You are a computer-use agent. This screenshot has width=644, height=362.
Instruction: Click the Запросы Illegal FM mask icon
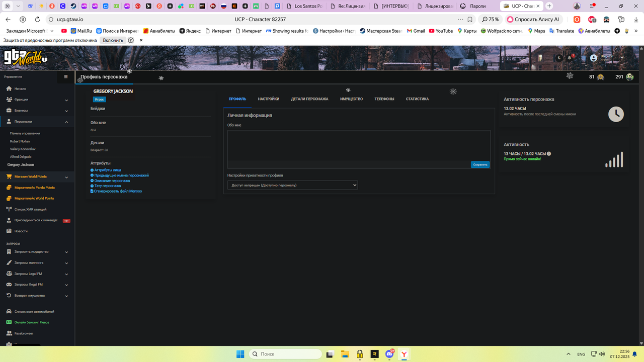(x=9, y=285)
